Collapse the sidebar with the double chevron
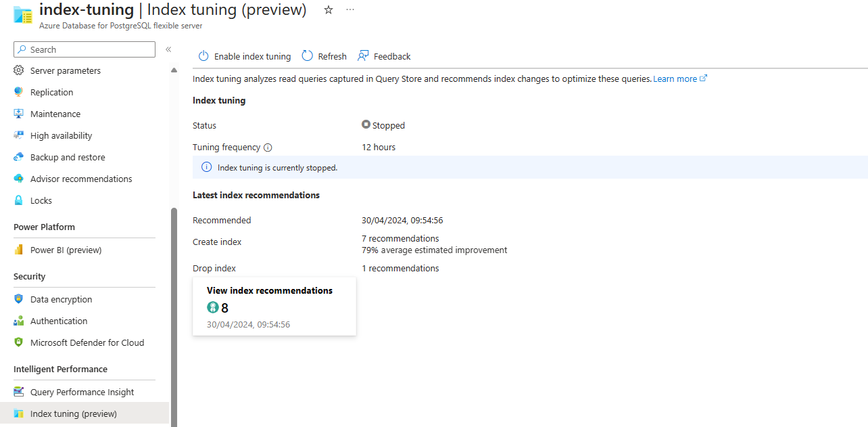This screenshot has width=868, height=427. point(168,49)
